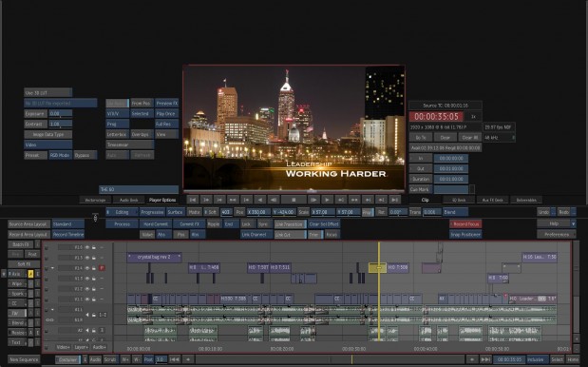Adjust the Exposure 0.00 slider field

coord(61,113)
